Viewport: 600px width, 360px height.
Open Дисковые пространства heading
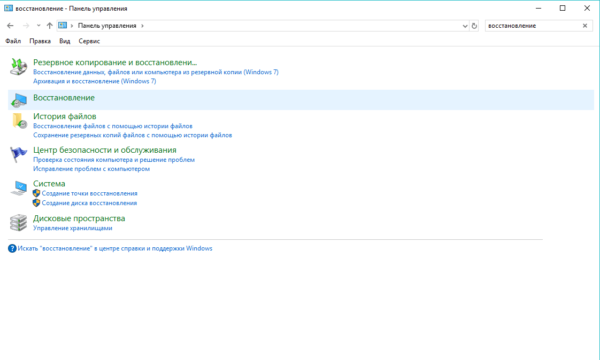click(x=79, y=218)
